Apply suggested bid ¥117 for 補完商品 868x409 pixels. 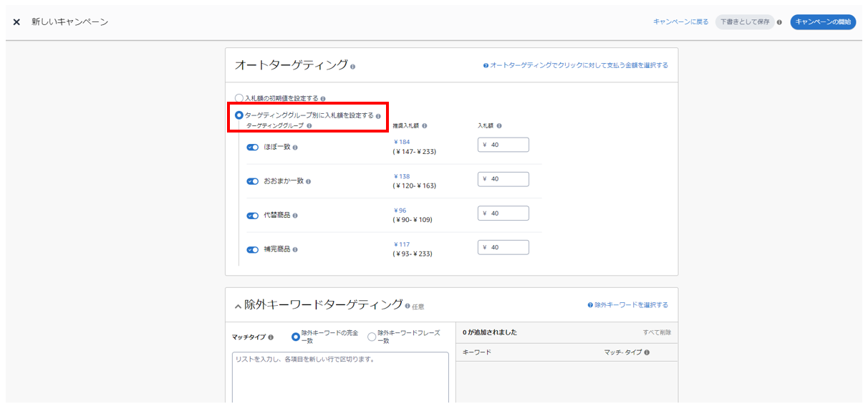click(x=402, y=244)
